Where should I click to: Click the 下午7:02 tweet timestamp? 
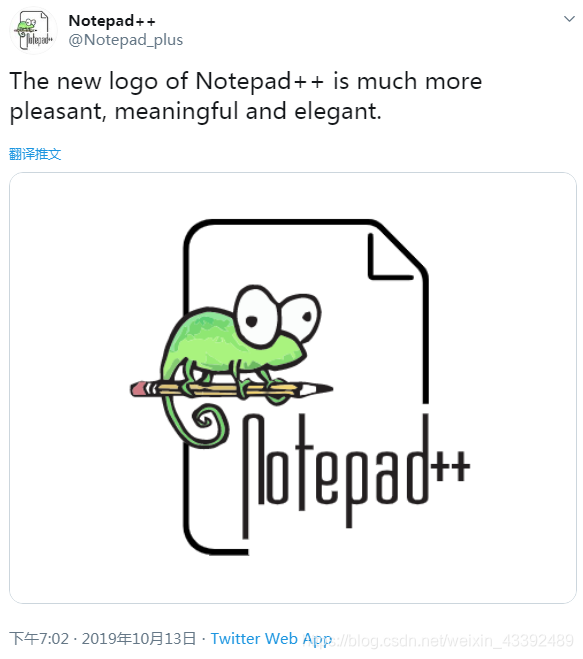(x=39, y=638)
